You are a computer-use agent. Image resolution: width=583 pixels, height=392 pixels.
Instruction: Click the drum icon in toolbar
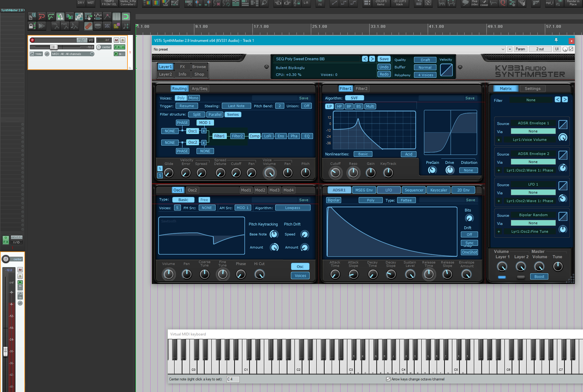pos(98,26)
